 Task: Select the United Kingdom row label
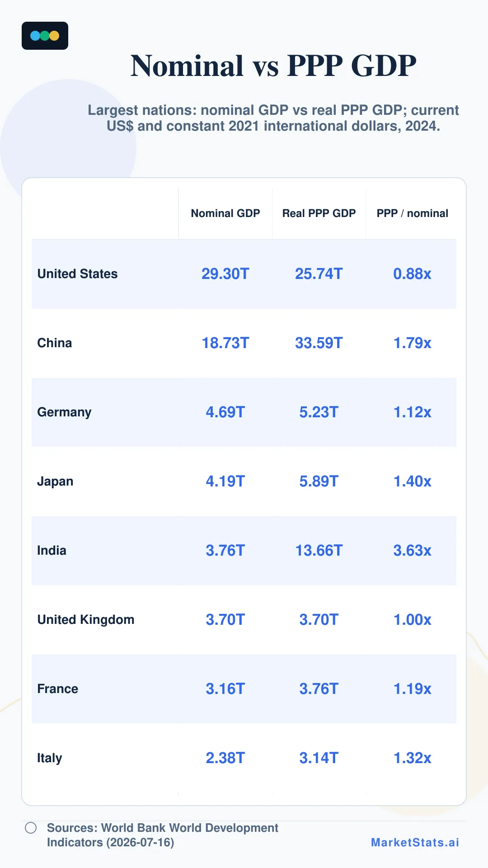(x=86, y=620)
